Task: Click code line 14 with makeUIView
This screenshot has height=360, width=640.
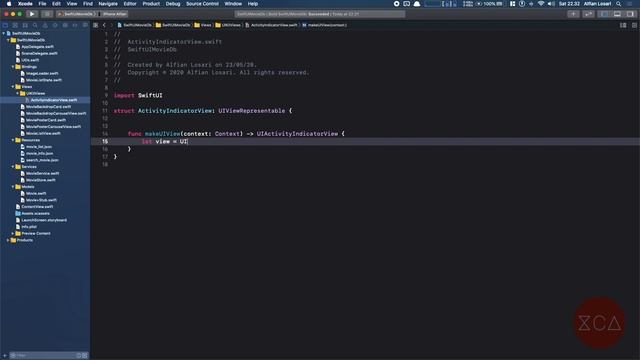Action: point(236,133)
